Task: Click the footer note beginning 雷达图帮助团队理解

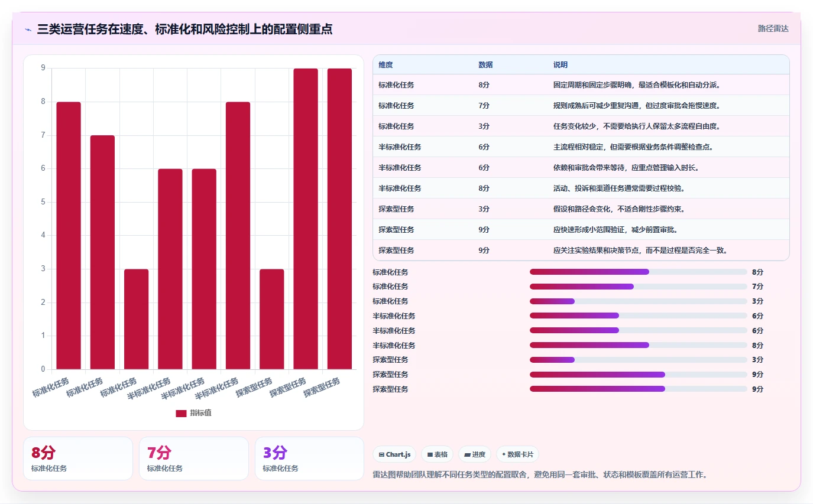Action: click(540, 474)
